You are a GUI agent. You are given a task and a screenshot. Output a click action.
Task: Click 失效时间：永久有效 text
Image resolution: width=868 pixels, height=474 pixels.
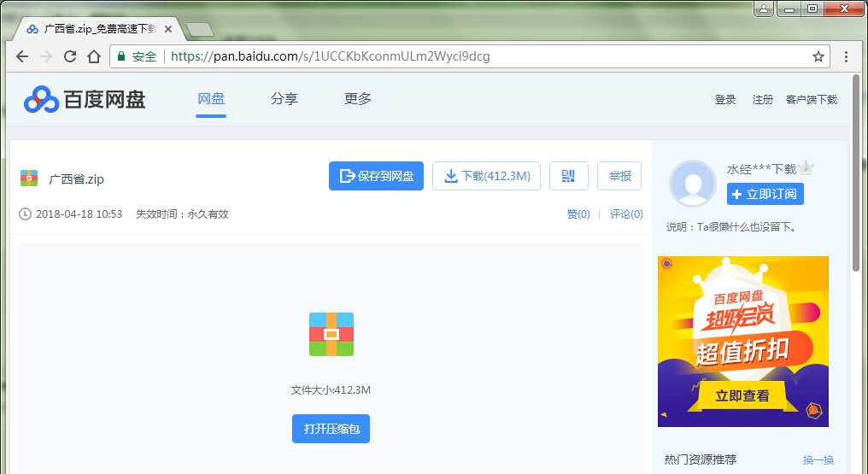click(182, 214)
